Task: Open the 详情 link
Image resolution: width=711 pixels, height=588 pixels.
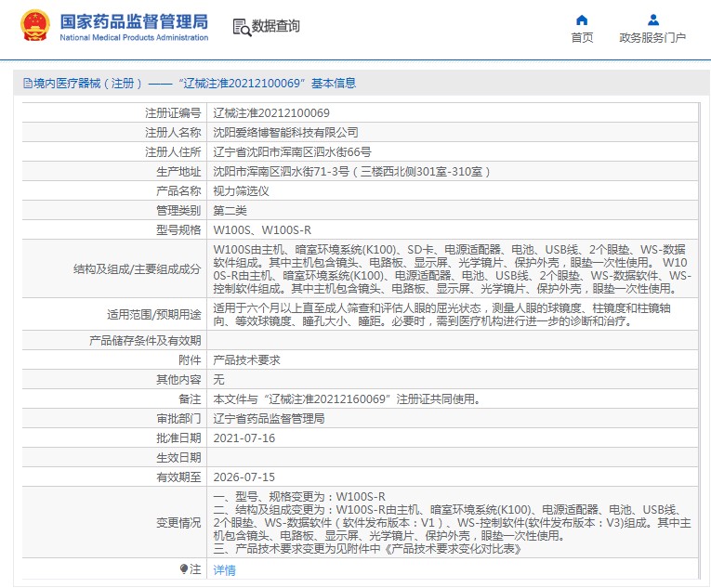Action: tap(224, 569)
